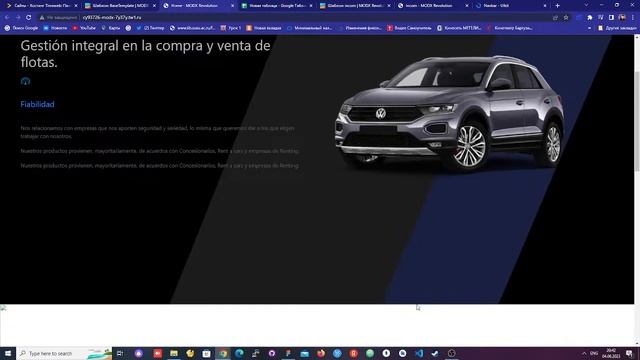Open the 'Новости' bookmark

[55, 28]
